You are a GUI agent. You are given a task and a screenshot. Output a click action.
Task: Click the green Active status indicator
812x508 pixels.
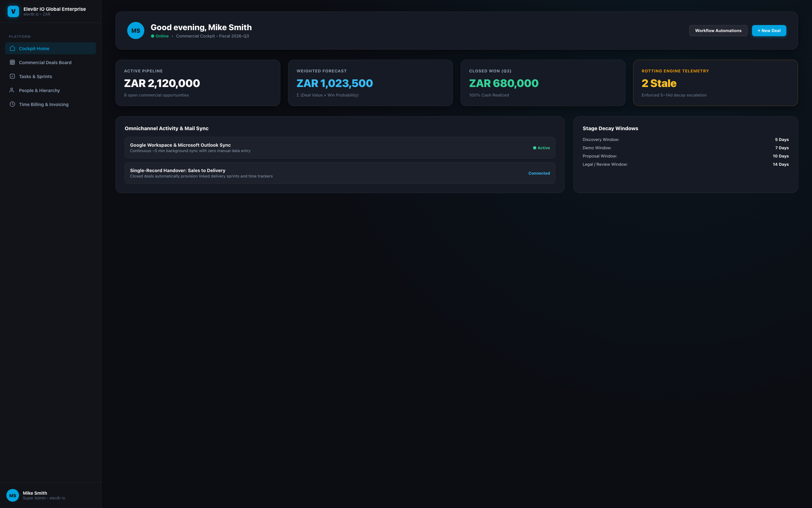(541, 148)
